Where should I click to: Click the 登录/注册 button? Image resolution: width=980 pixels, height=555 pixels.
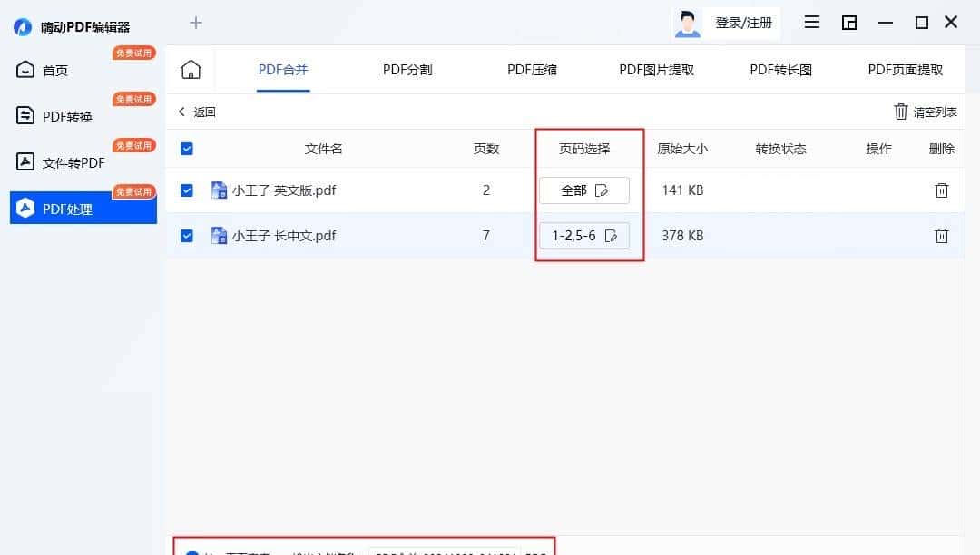click(x=744, y=23)
